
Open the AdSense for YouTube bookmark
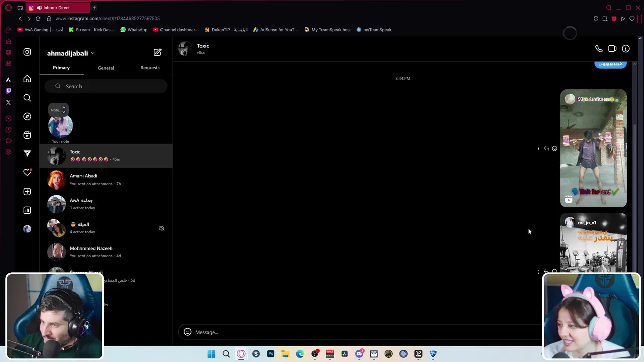click(275, 30)
